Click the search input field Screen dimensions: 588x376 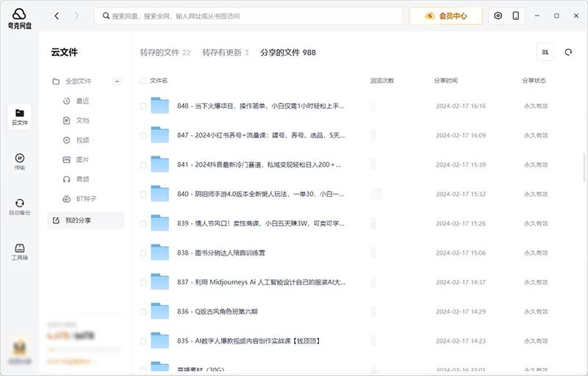click(x=250, y=15)
